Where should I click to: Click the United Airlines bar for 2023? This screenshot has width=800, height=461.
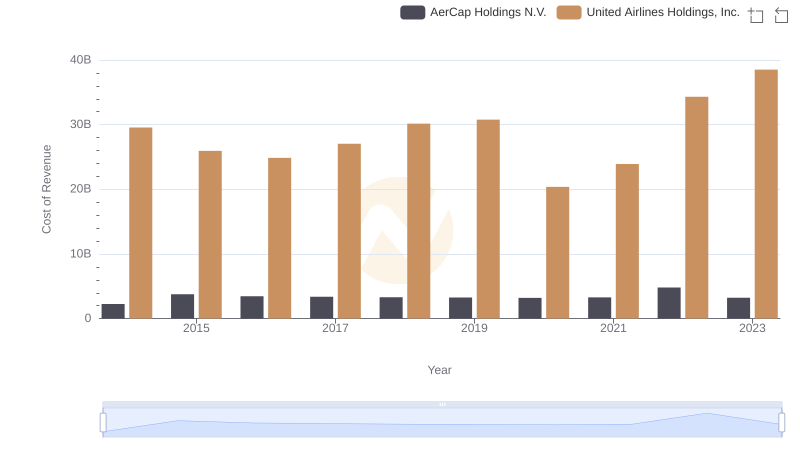pyautogui.click(x=766, y=194)
